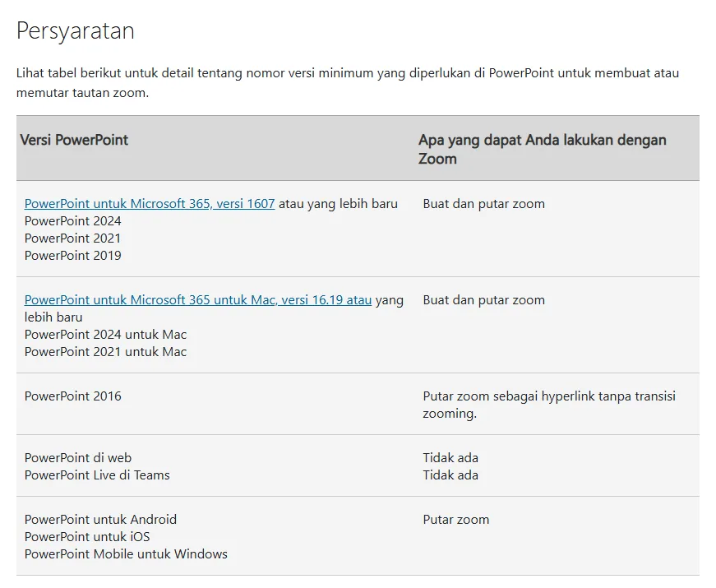
Task: Click 'Buat dan putar zoom' in the Mac row
Action: click(483, 301)
